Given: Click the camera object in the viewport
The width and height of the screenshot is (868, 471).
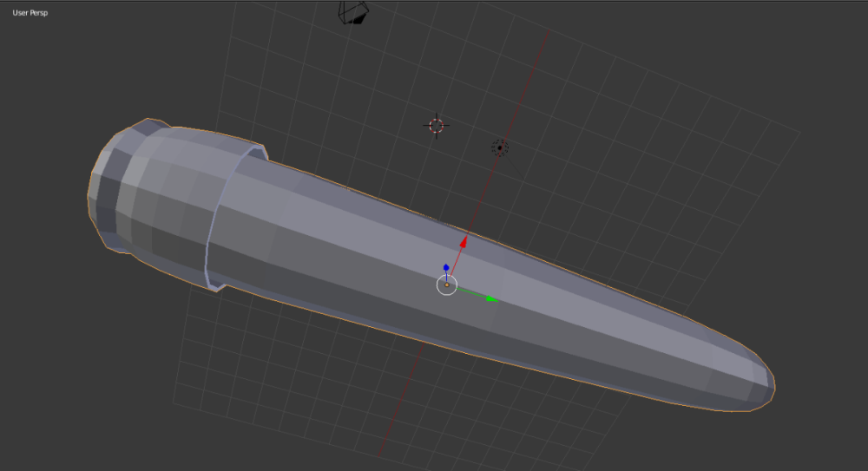Looking at the screenshot, I should [354, 12].
